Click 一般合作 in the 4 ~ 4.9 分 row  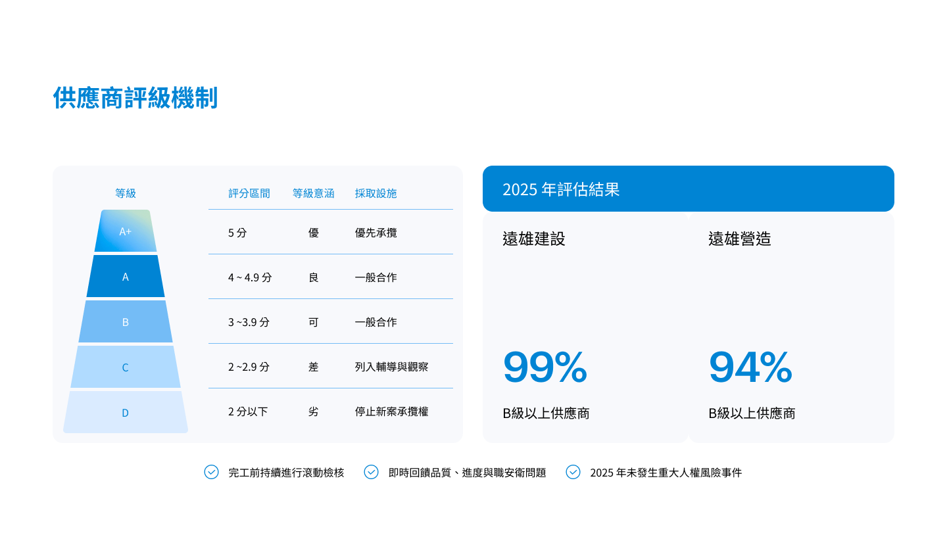coord(376,277)
